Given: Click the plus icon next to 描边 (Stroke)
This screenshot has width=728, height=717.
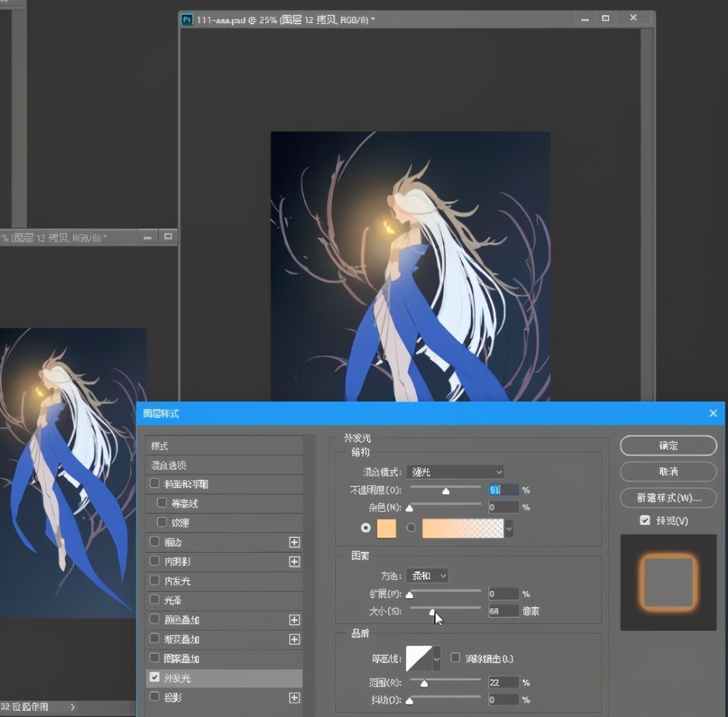Looking at the screenshot, I should point(294,542).
